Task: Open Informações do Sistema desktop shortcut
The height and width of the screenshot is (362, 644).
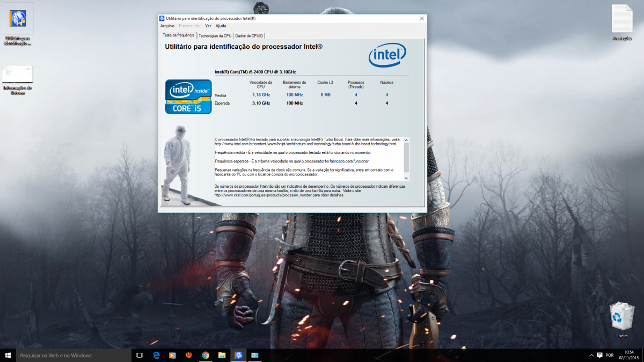Action: tap(18, 80)
